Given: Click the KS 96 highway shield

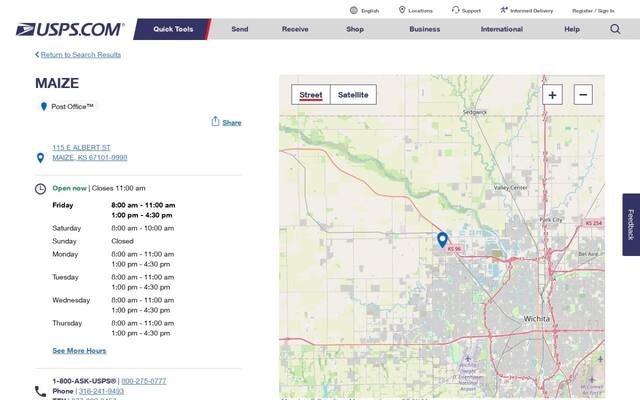Looking at the screenshot, I should click(453, 249).
